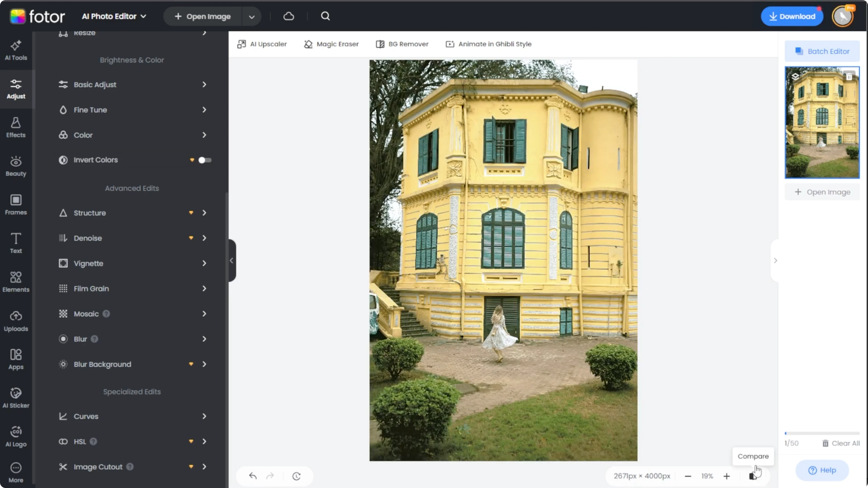Click the main canvas photo
This screenshot has width=868, height=488.
pyautogui.click(x=503, y=260)
